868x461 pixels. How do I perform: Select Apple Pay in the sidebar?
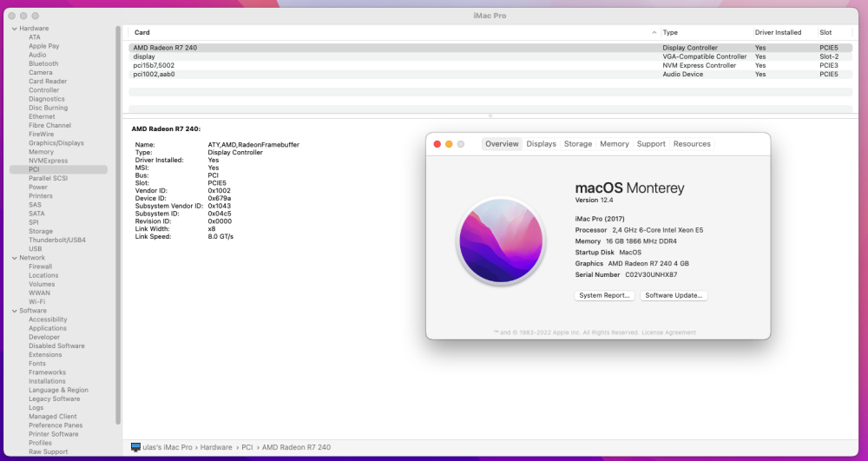pyautogui.click(x=43, y=46)
